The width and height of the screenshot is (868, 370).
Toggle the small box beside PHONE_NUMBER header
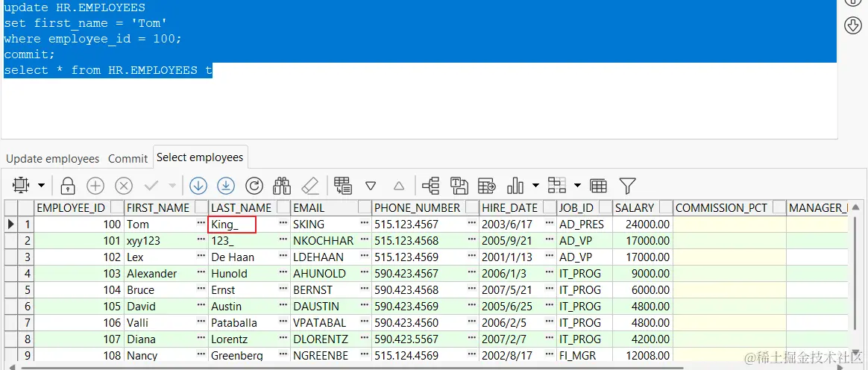point(471,207)
